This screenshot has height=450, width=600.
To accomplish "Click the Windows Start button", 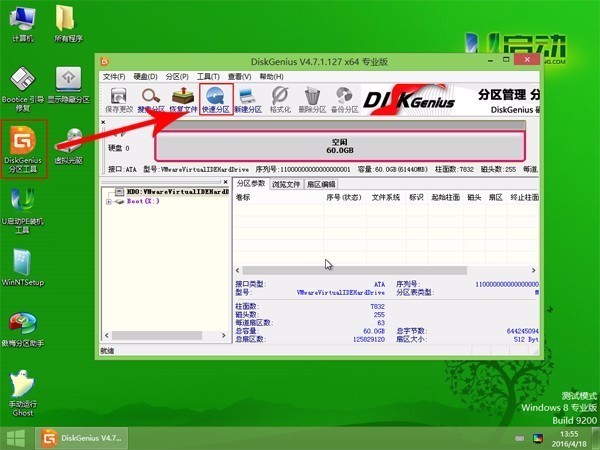I will [x=16, y=439].
